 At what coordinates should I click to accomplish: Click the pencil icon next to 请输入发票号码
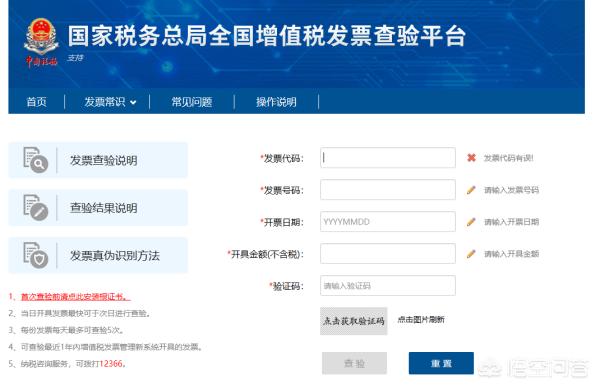click(x=471, y=190)
